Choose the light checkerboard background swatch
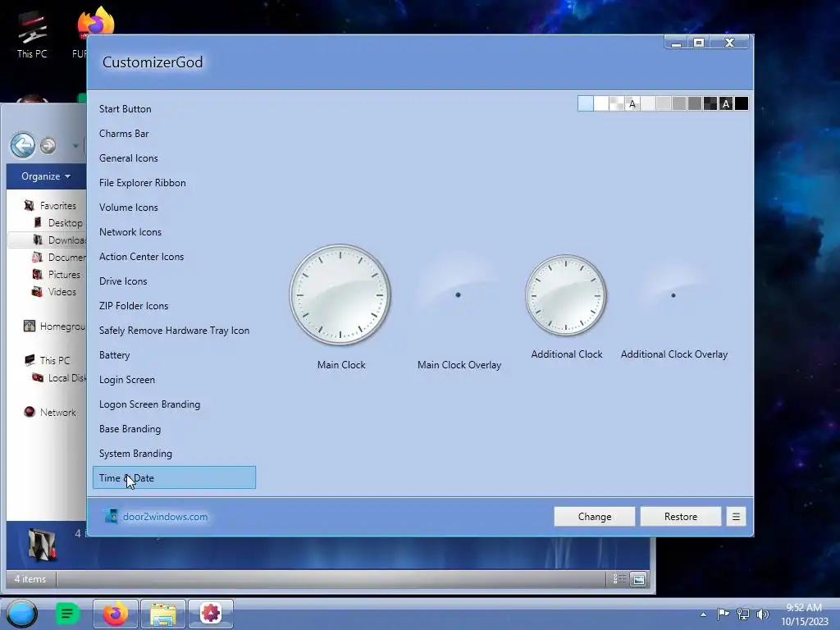This screenshot has height=630, width=840. [x=617, y=103]
